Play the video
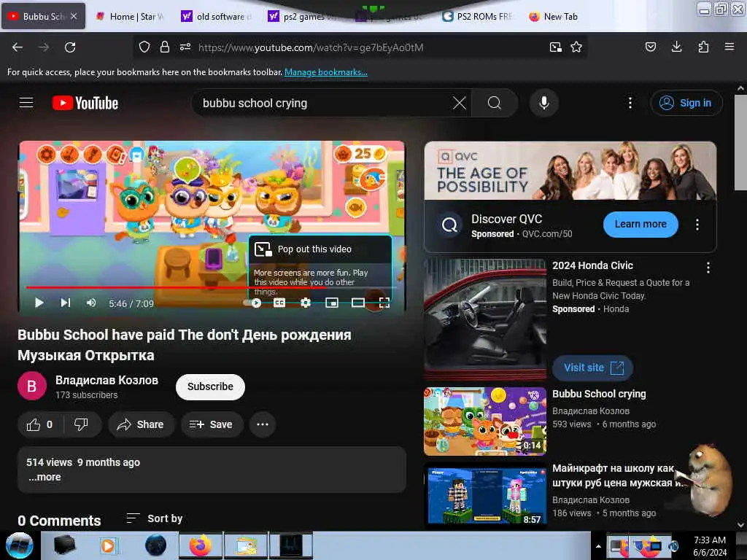Viewport: 747px width, 560px height. pos(39,303)
